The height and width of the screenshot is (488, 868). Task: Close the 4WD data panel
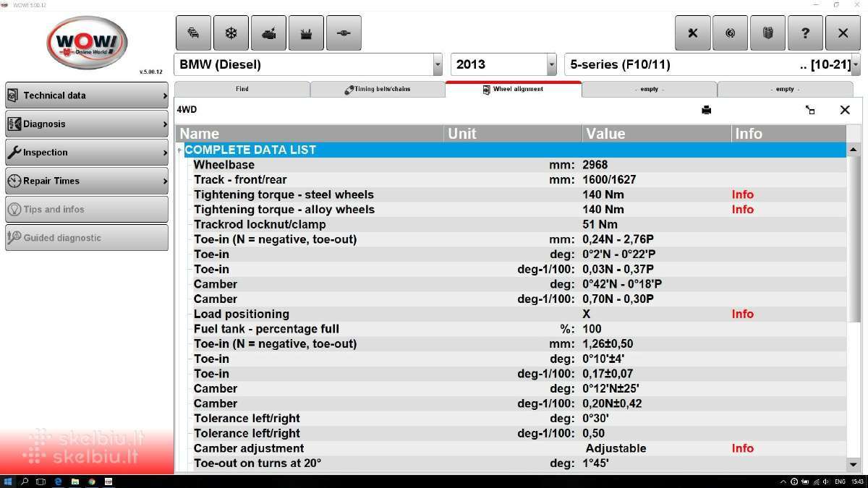845,110
